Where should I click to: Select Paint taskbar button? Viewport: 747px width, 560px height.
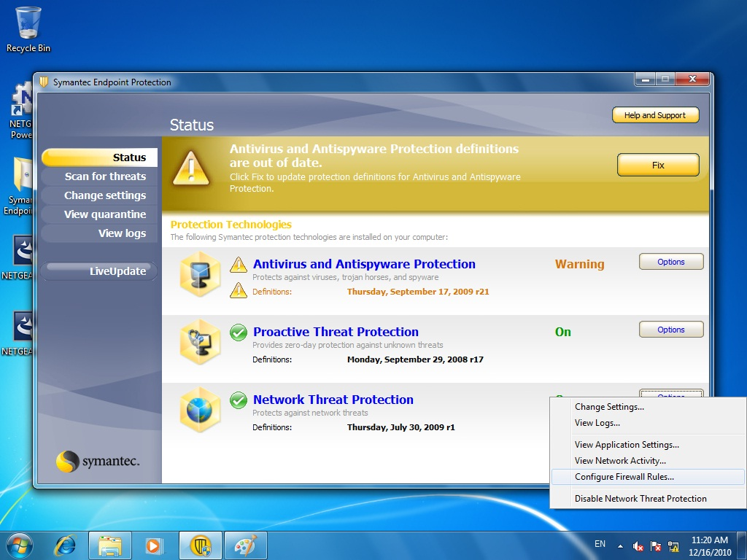coord(245,545)
